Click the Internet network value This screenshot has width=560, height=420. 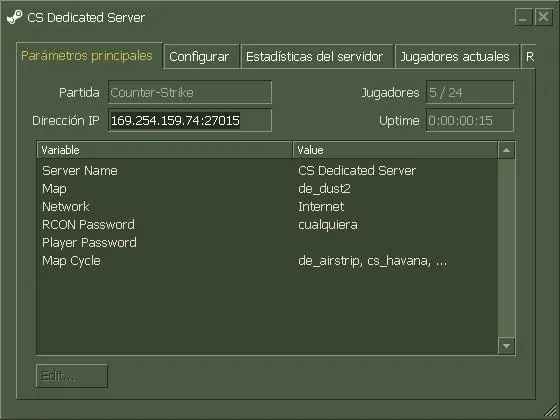tap(321, 206)
